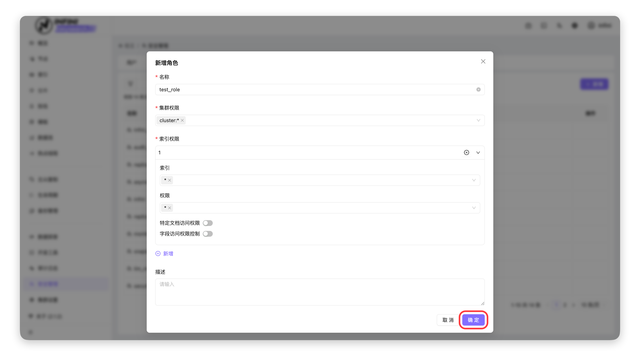Close the 新增角色 dialog with X
The height and width of the screenshot is (364, 640).
pyautogui.click(x=483, y=61)
